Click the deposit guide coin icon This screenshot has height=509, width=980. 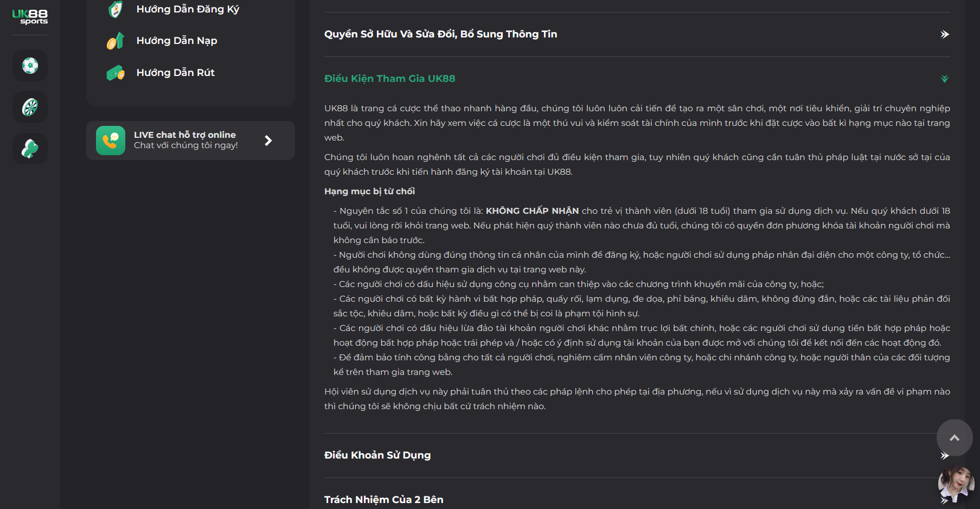pos(116,41)
